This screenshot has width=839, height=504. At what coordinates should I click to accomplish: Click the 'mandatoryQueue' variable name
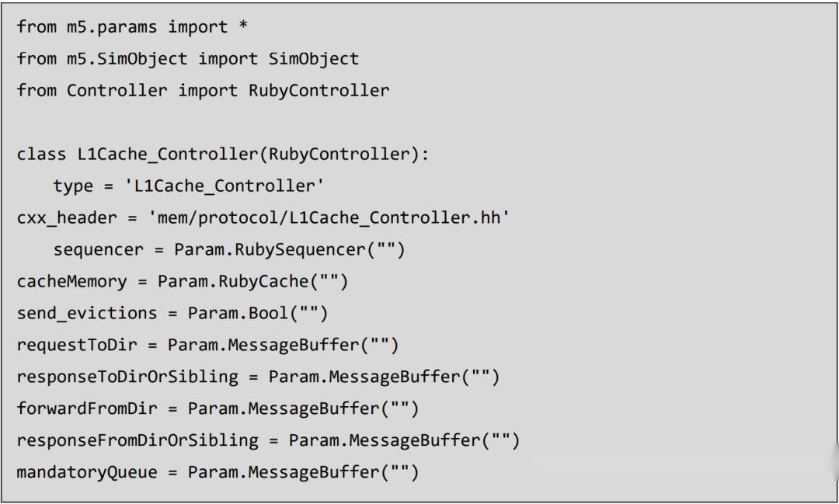pyautogui.click(x=87, y=471)
